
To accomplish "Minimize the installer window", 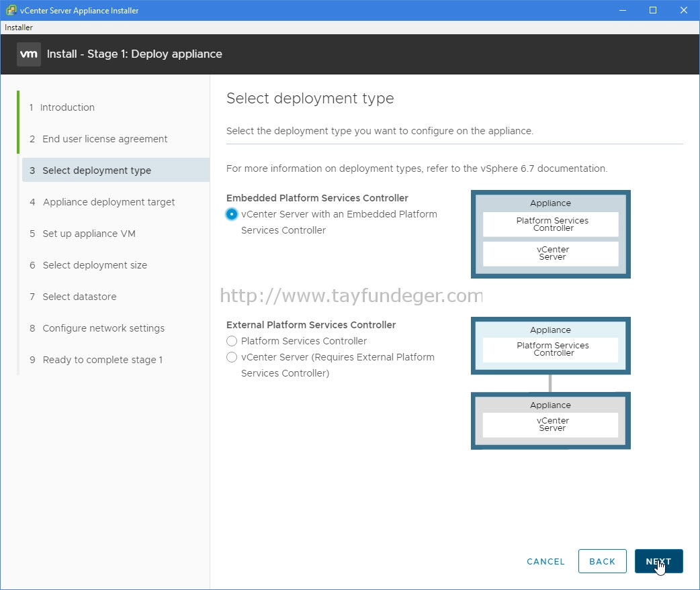I will pos(623,10).
